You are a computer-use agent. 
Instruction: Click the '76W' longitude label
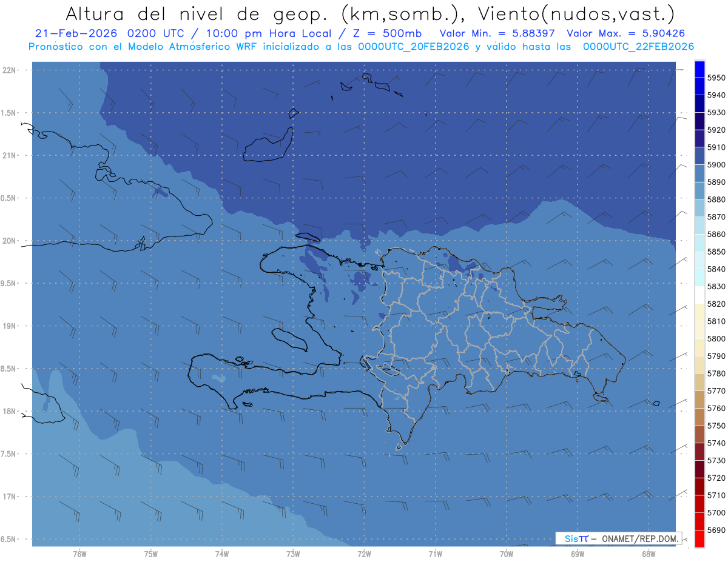point(79,554)
